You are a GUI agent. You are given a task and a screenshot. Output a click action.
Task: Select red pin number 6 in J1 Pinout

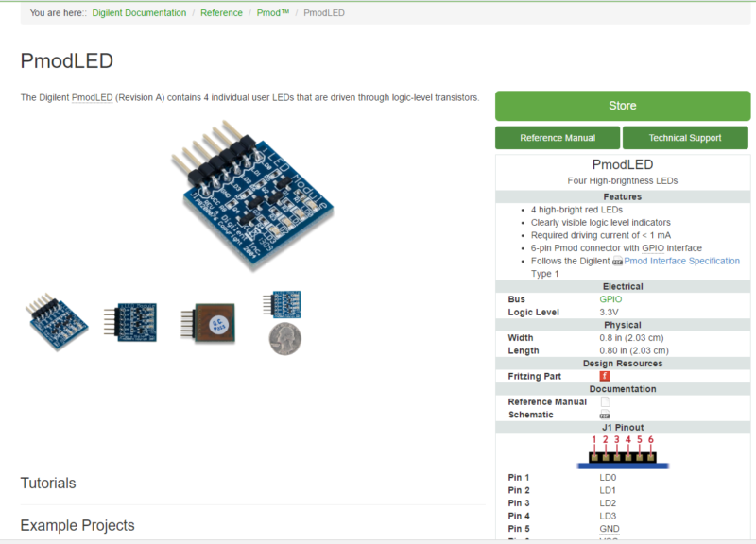(648, 438)
